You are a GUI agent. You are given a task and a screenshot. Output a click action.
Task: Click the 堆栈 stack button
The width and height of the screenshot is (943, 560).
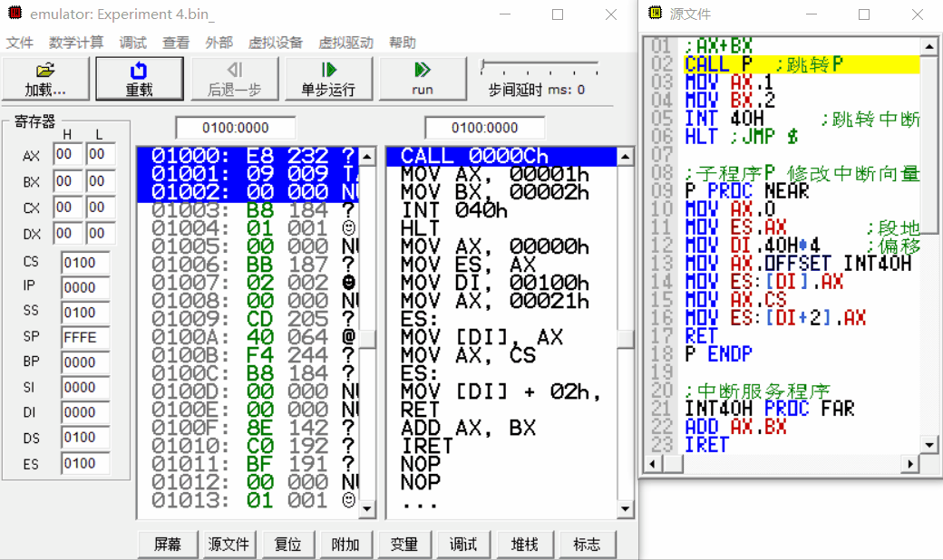click(524, 544)
